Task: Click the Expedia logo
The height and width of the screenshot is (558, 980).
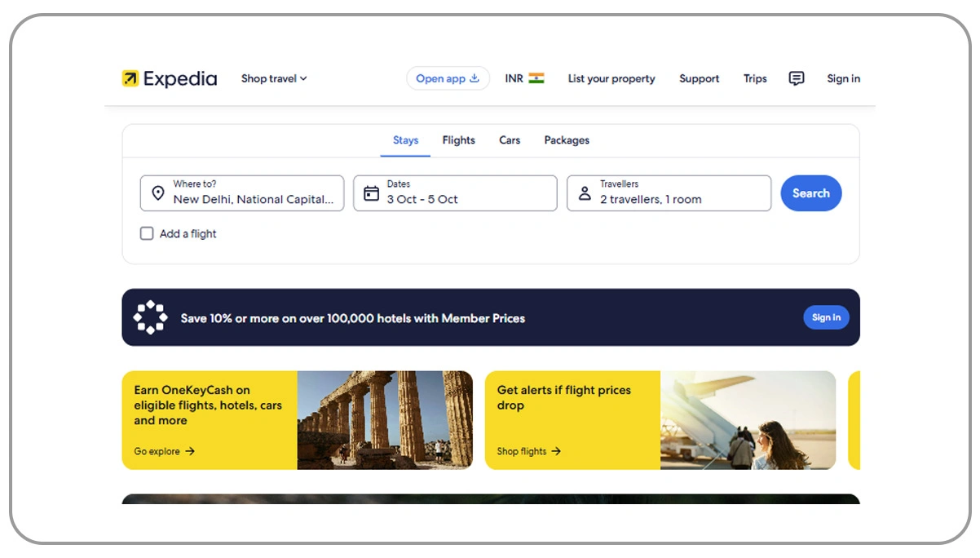Action: (x=168, y=77)
